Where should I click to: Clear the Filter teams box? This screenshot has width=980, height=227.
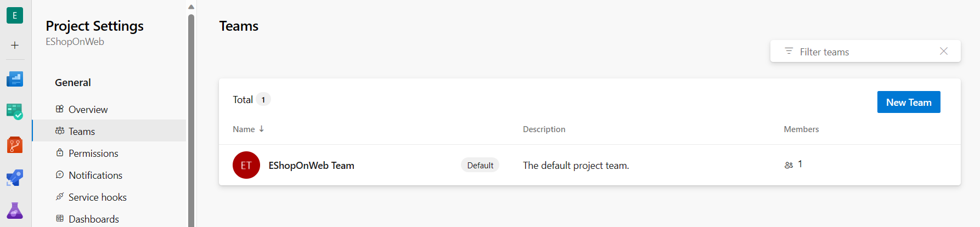(x=943, y=51)
